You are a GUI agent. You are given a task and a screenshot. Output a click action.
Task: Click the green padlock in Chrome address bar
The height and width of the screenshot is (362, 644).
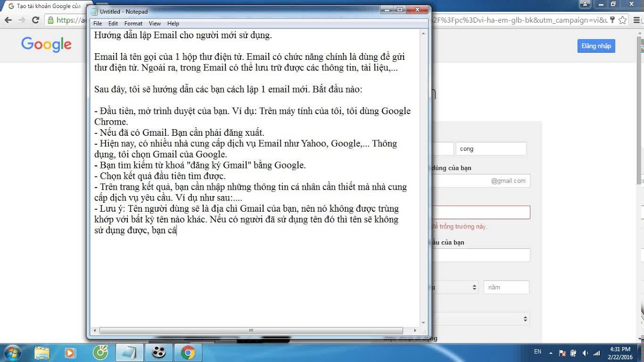50,20
